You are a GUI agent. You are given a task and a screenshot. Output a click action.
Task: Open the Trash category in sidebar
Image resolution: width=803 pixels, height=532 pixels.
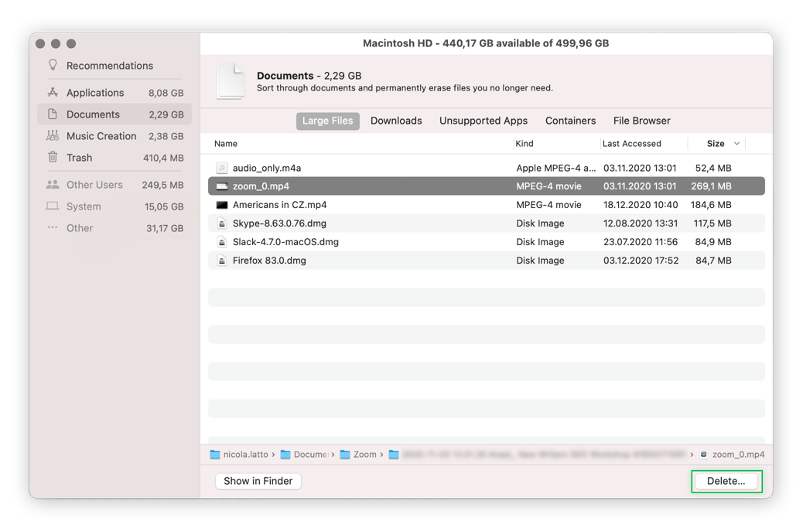77,158
